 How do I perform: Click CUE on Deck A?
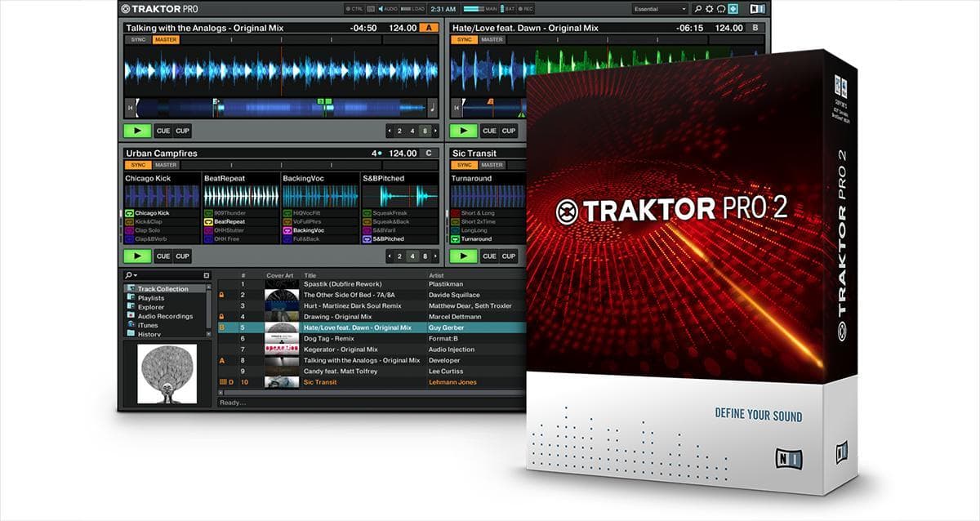pos(163,131)
